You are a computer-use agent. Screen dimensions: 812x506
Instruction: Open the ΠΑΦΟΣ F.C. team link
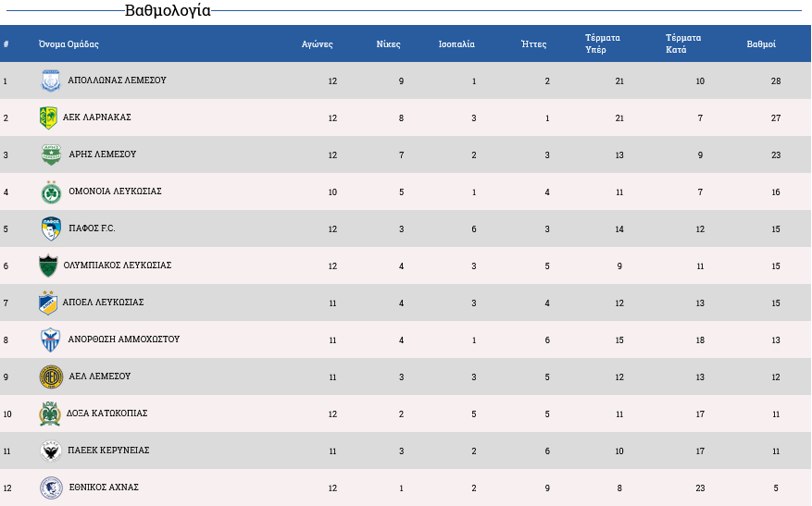(93, 228)
